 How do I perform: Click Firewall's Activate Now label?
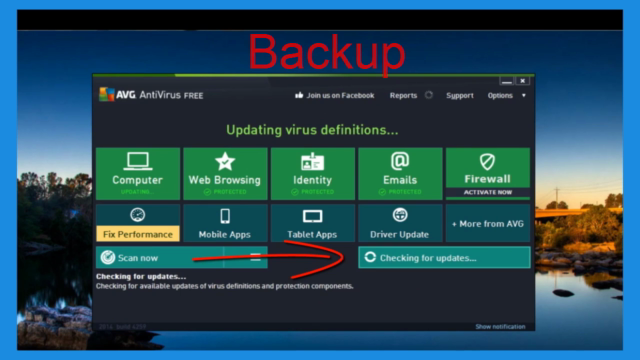(488, 192)
